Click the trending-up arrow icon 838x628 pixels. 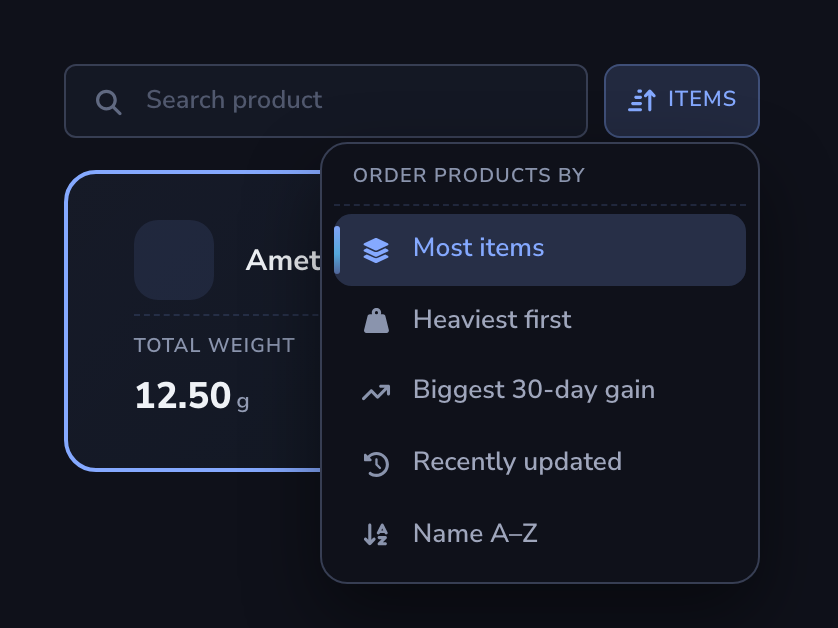tap(376, 392)
